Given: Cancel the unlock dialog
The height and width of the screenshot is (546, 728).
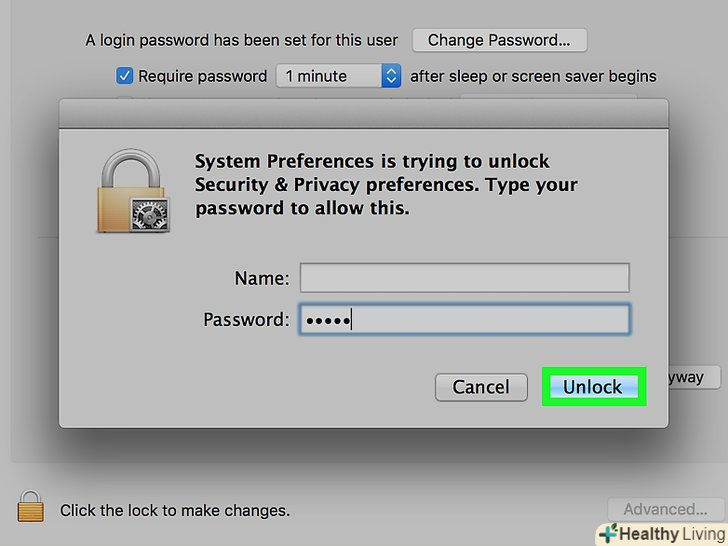Looking at the screenshot, I should [481, 387].
